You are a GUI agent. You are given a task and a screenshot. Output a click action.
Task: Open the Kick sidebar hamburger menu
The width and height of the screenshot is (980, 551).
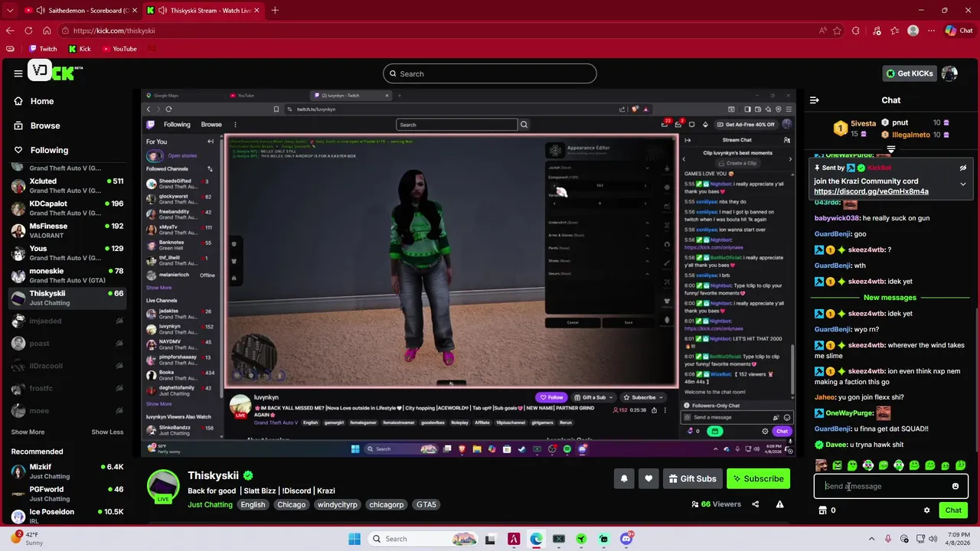click(x=18, y=73)
